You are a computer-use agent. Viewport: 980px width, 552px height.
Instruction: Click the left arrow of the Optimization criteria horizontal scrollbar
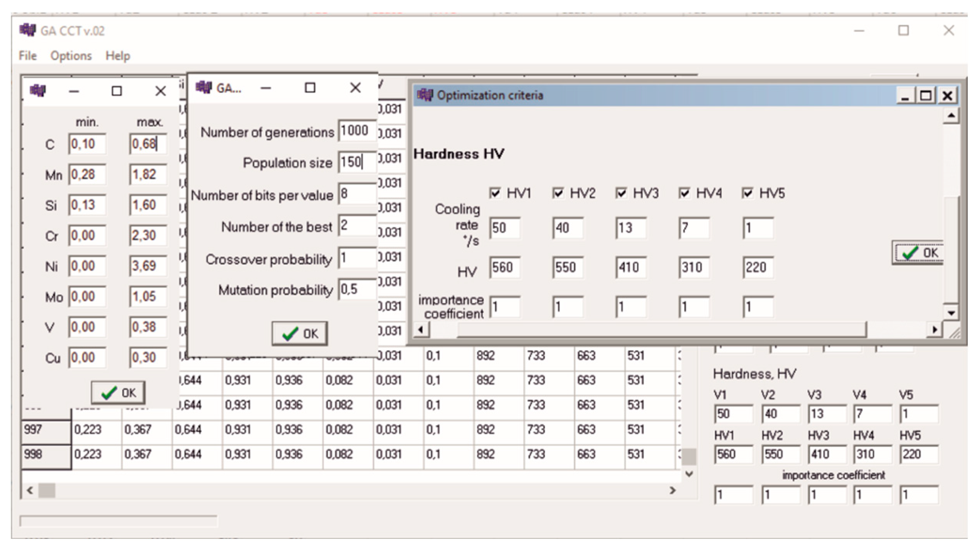[x=421, y=330]
